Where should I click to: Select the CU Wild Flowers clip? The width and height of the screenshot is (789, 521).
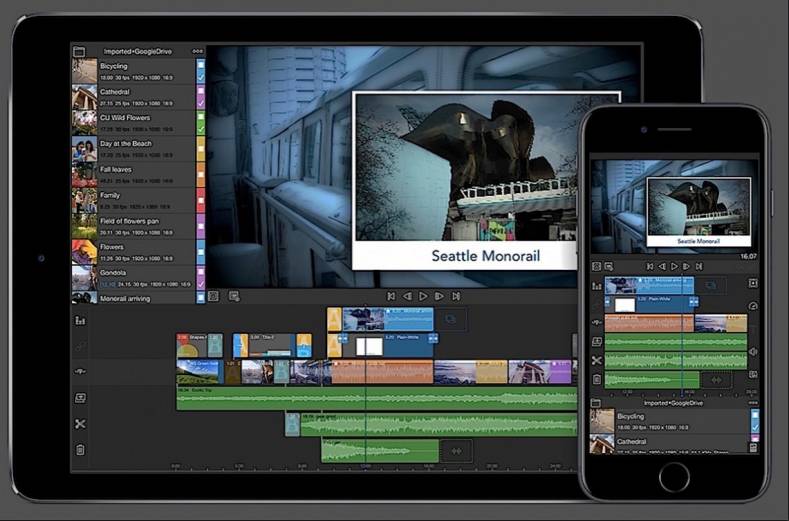(x=138, y=123)
